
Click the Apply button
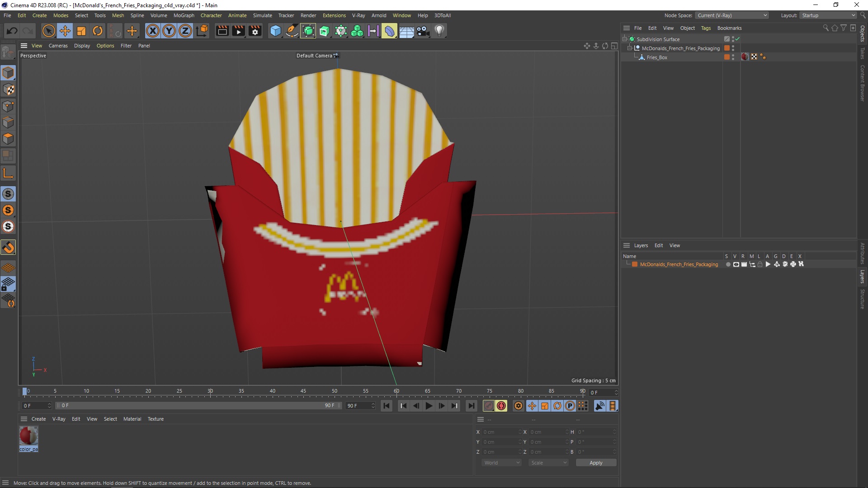[x=596, y=463]
